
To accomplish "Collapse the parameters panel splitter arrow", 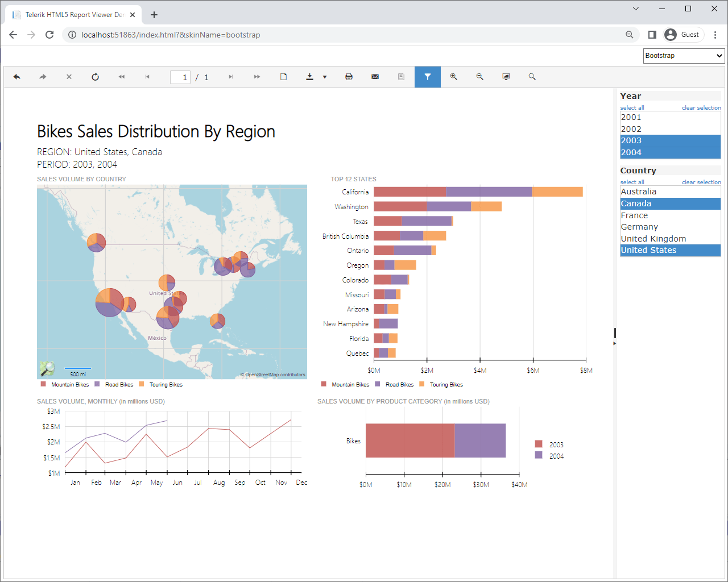I will pyautogui.click(x=614, y=343).
